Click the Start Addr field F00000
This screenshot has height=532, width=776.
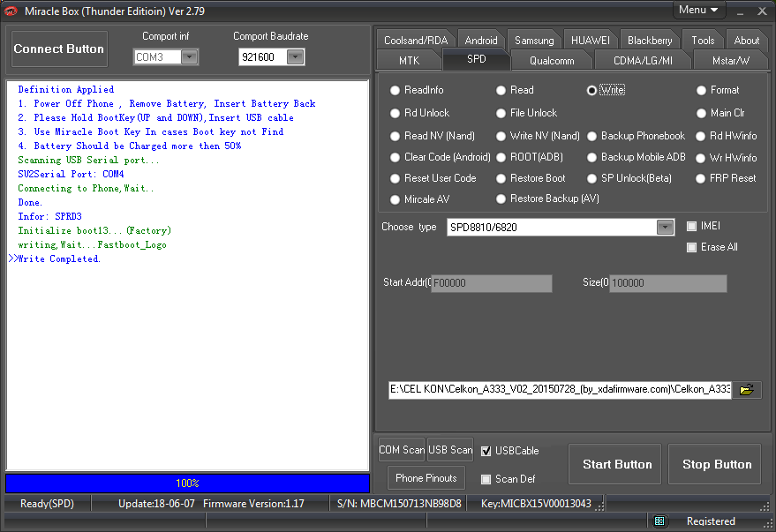(492, 283)
